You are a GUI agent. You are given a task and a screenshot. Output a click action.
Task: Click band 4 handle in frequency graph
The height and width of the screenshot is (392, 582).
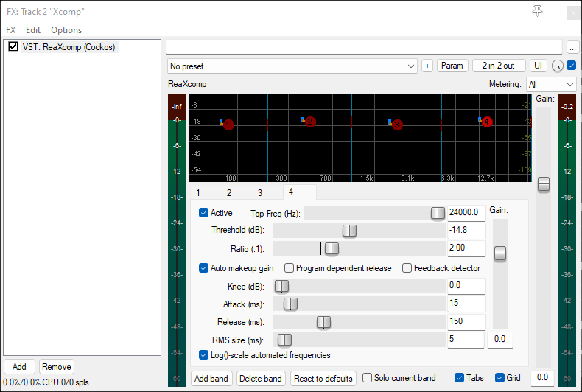point(487,122)
